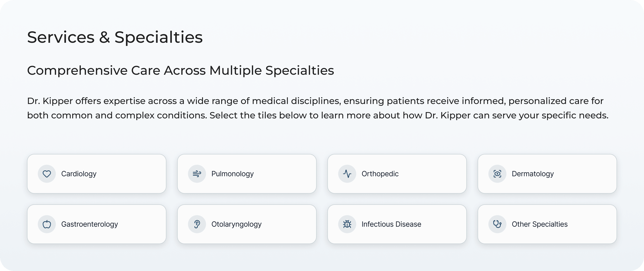Select the Infectious Disease label
Image resolution: width=644 pixels, height=271 pixels.
pos(391,224)
